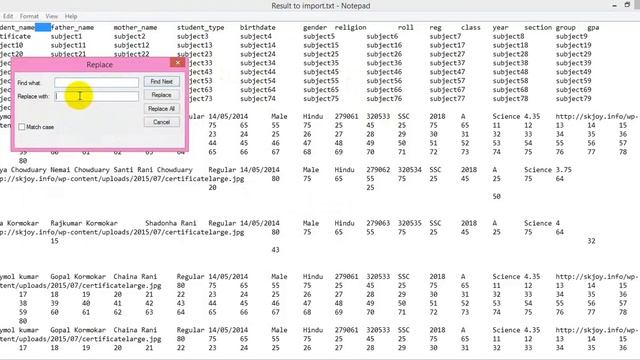Click the Science 3.75 text
Screen dimensions: 640x360
click(x=548, y=170)
